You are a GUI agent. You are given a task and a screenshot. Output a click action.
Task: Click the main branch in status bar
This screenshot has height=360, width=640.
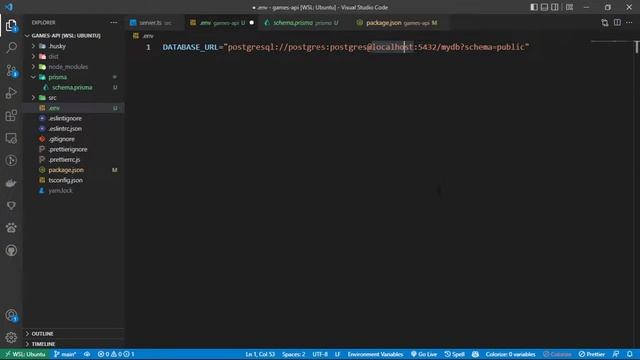click(x=65, y=354)
